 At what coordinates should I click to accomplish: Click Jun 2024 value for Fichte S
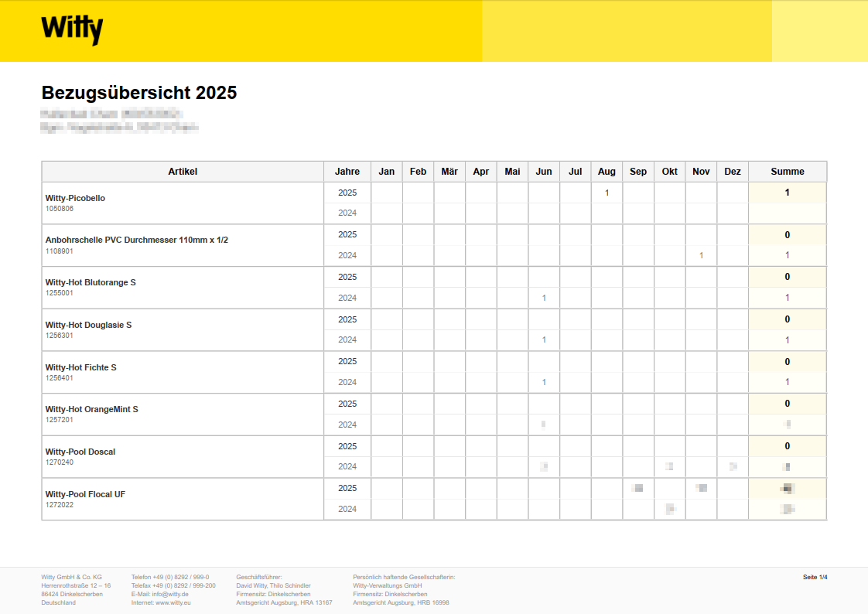(544, 382)
